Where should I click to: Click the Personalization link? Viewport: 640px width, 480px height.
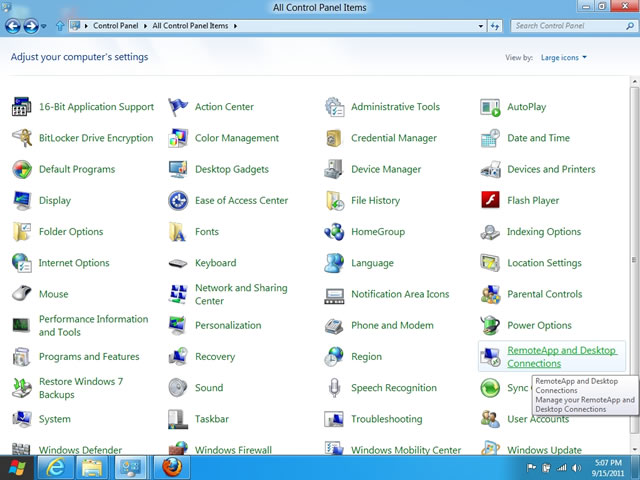[x=228, y=325]
